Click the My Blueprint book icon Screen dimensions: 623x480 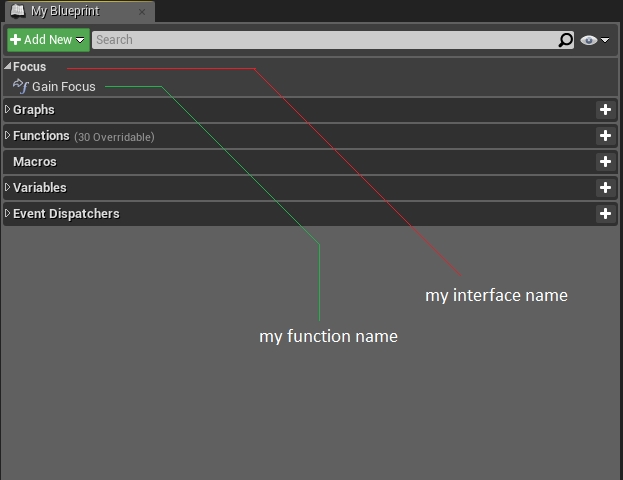point(17,11)
